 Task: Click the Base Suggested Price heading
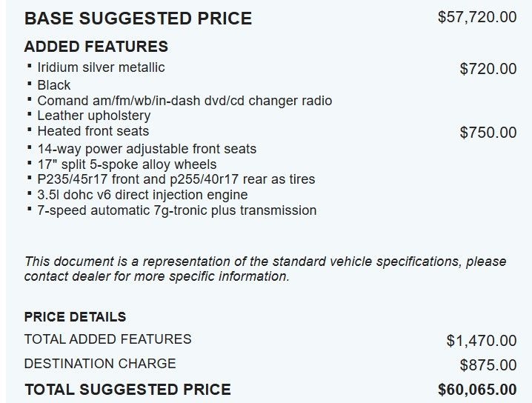(138, 19)
